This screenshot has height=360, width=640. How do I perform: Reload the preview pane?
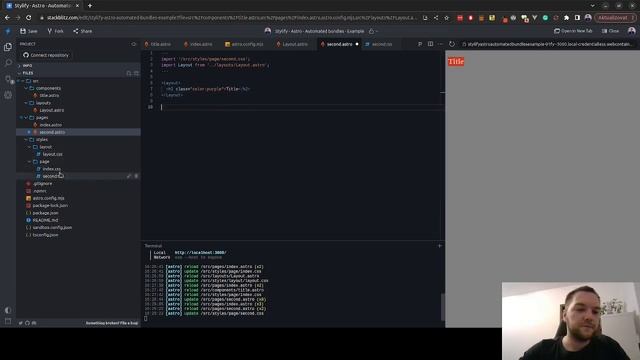click(x=452, y=44)
